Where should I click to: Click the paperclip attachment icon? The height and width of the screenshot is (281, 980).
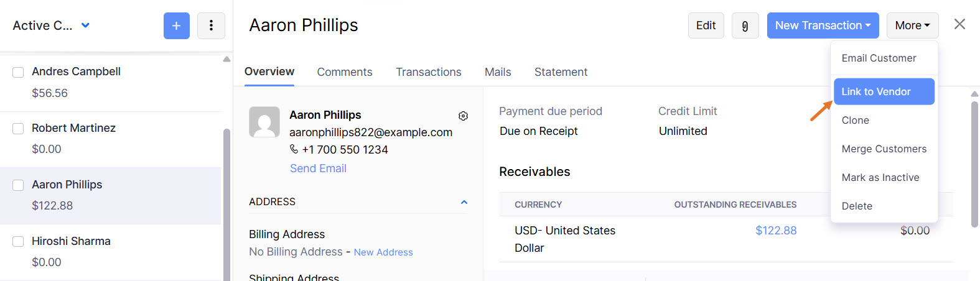[x=745, y=25]
